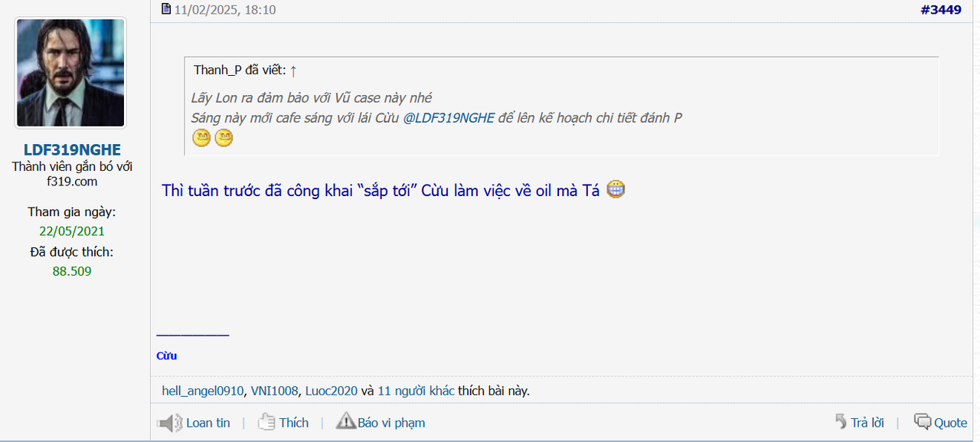Viewport: 980px width, 442px height.
Task: Click the join date 22/05/2021
Action: pyautogui.click(x=72, y=231)
